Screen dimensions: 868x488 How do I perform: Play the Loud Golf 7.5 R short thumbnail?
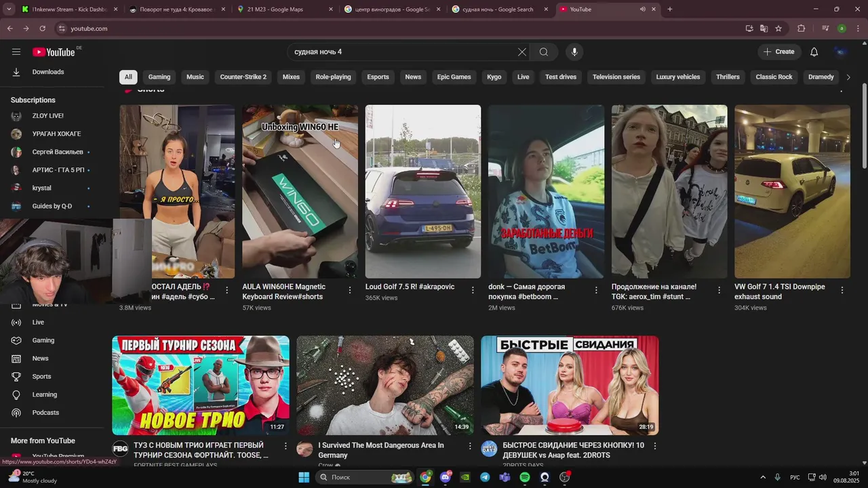click(x=423, y=191)
